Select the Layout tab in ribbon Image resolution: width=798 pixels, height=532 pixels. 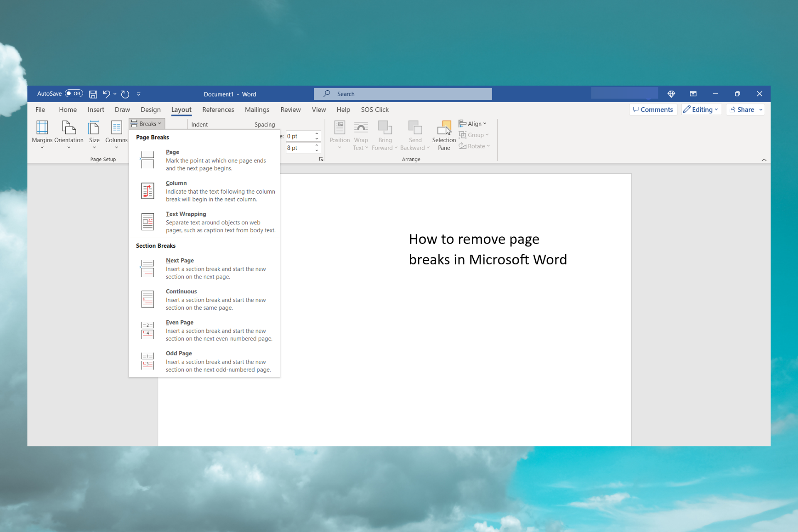point(181,109)
